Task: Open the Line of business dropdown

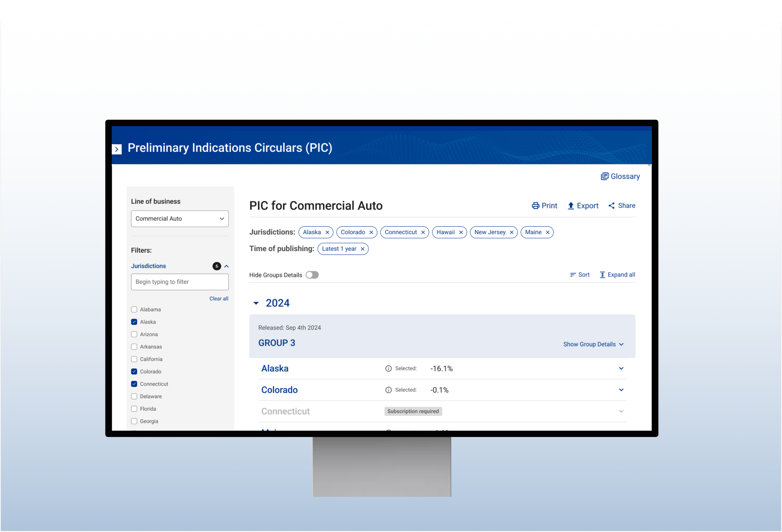Action: (x=180, y=219)
